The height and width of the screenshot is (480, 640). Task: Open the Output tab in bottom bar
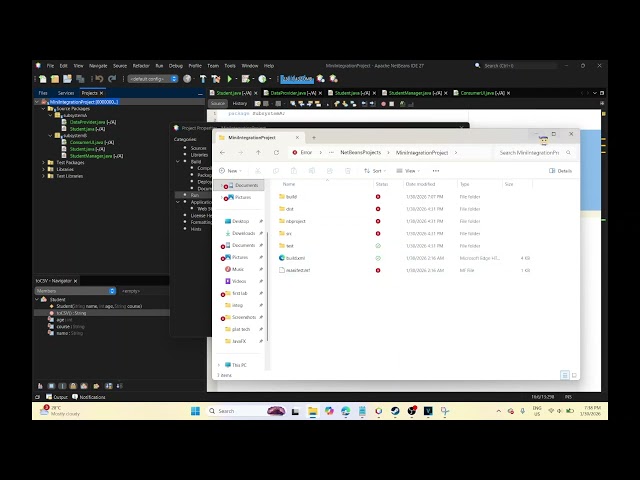57,397
